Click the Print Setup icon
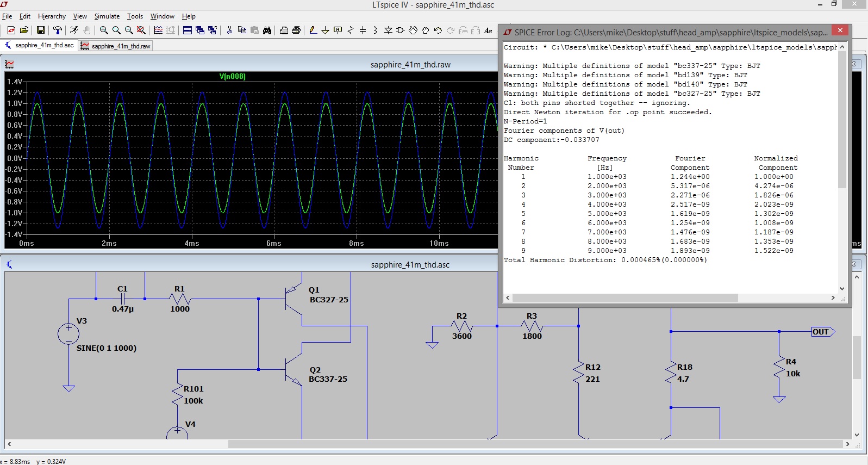This screenshot has height=465, width=868. pos(284,30)
